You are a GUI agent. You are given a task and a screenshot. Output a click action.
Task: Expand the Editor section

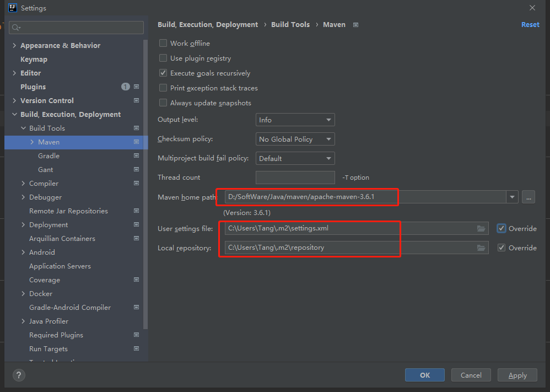(14, 73)
